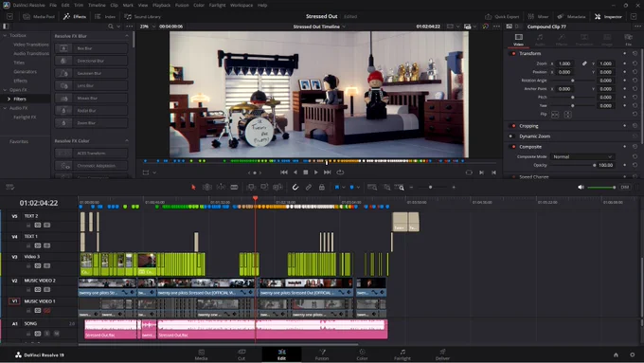Open the Workspace menu
The image size is (644, 363).
(241, 6)
